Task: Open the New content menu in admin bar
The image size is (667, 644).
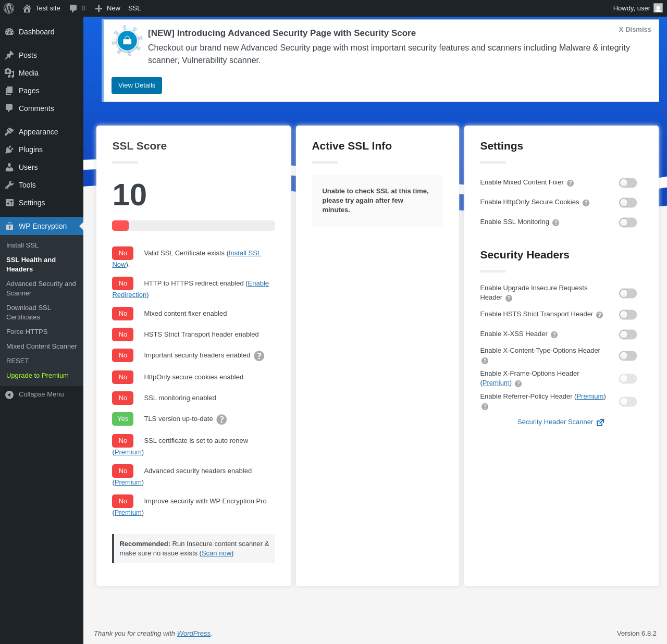Action: [x=107, y=8]
